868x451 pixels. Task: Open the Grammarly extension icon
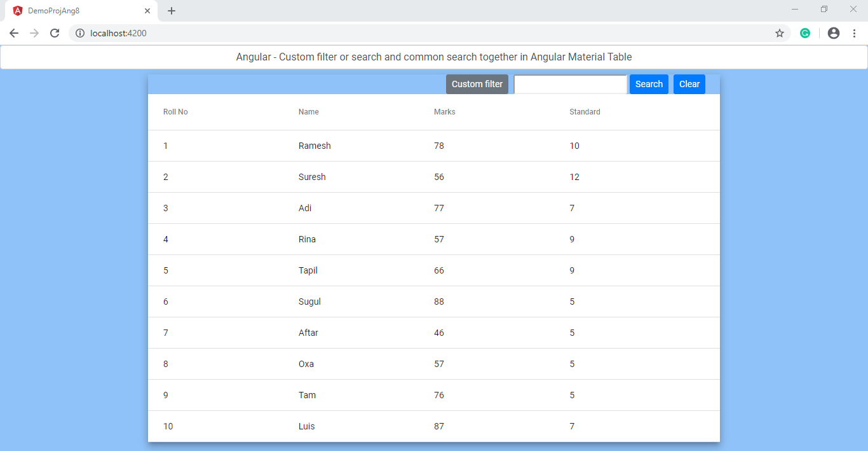805,32
